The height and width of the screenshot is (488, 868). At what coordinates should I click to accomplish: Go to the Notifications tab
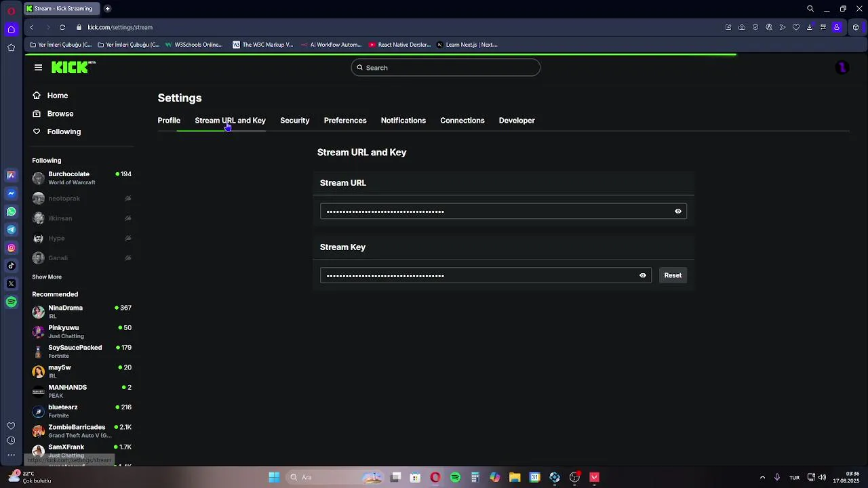(x=403, y=121)
